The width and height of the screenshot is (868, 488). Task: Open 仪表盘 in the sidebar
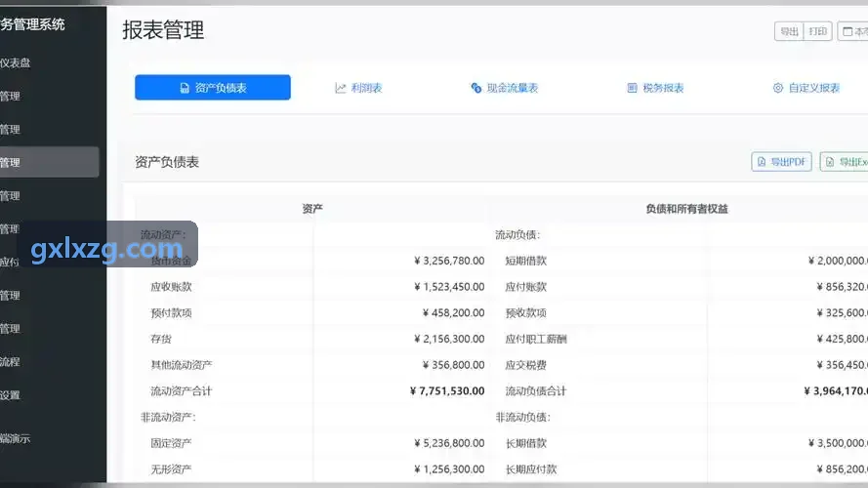click(x=16, y=63)
